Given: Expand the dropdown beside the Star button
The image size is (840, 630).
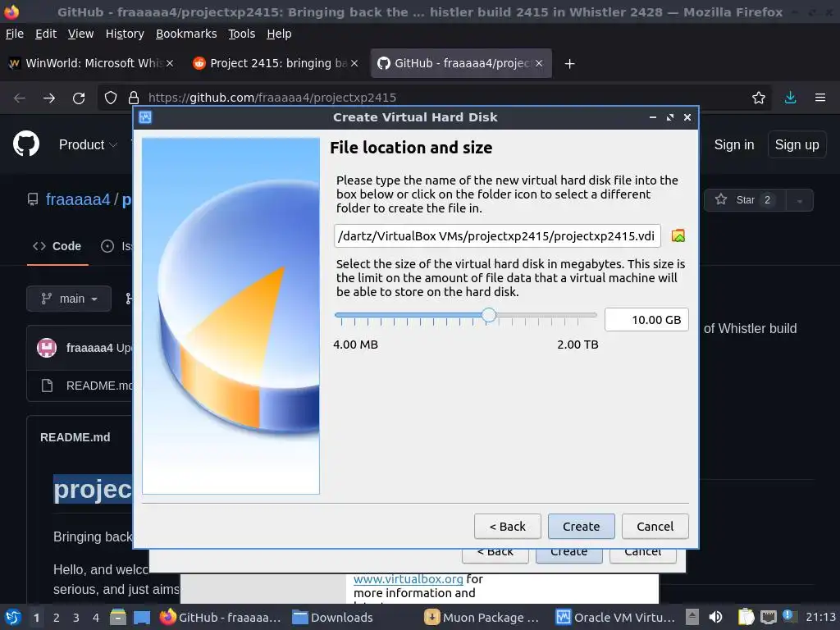Looking at the screenshot, I should [799, 200].
